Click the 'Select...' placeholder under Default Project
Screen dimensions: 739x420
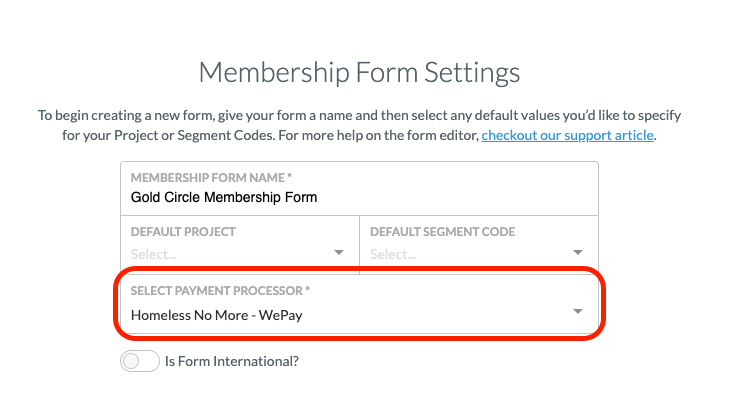pyautogui.click(x=154, y=254)
